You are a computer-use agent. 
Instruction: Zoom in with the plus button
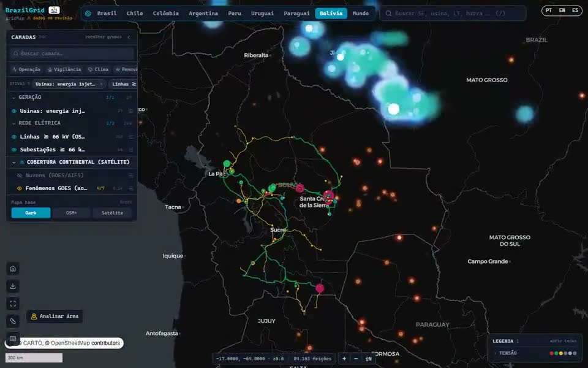(x=344, y=359)
